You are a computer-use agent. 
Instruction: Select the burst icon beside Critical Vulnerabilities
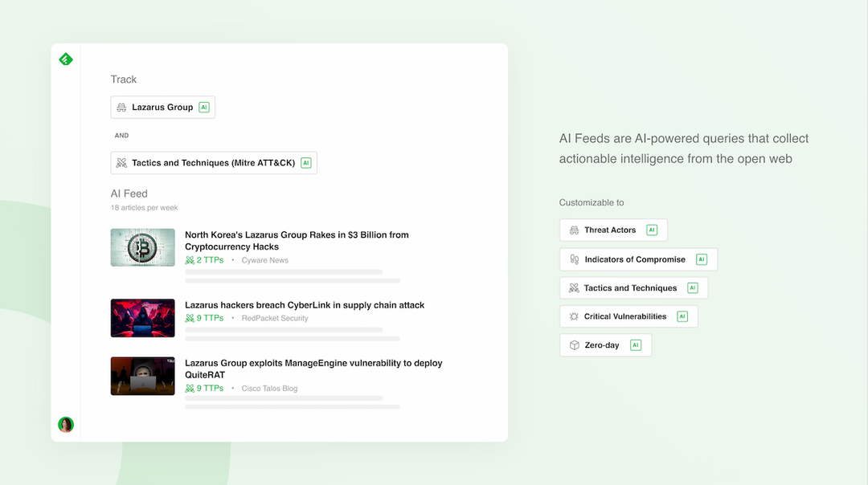pyautogui.click(x=573, y=316)
